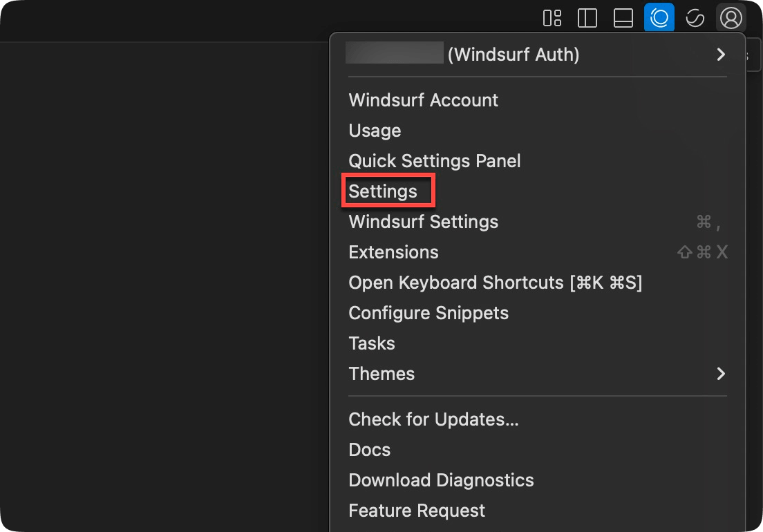The height and width of the screenshot is (532, 763).
Task: Expand the Windsurf Auth submenu
Action: (721, 55)
